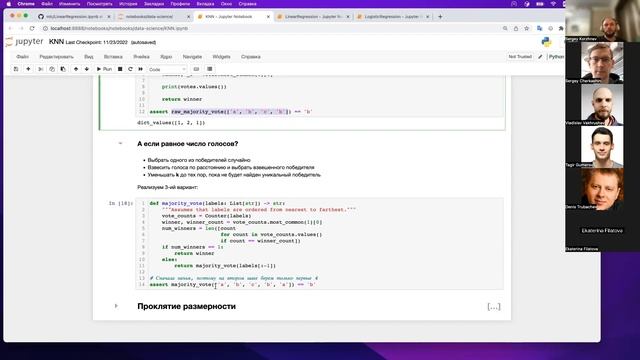Screen dimensions: 640x360
Task: Click the pencil edit icon near Not Trusted
Action: (x=540, y=57)
